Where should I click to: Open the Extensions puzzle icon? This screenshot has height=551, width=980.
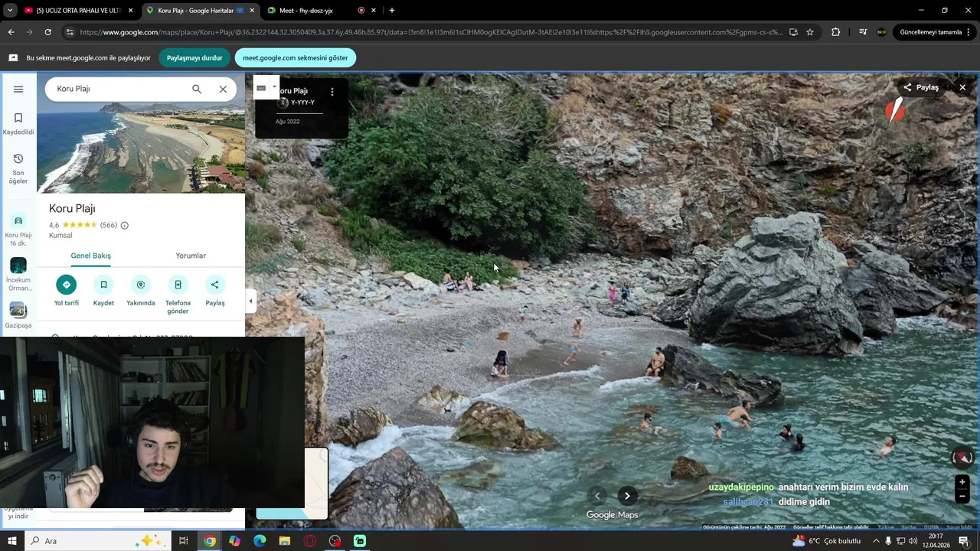point(835,32)
